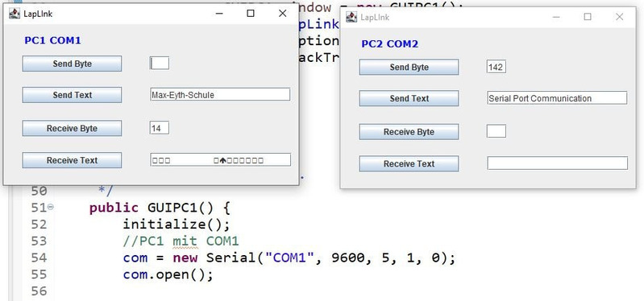Click Send Text in PC1 COM1 window
This screenshot has height=301, width=644.
tap(72, 95)
